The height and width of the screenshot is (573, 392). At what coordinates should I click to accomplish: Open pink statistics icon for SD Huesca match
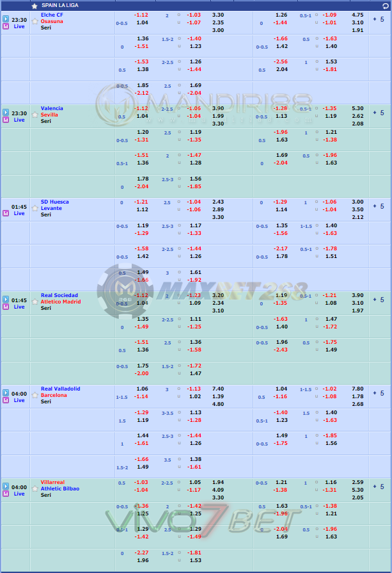click(6, 213)
